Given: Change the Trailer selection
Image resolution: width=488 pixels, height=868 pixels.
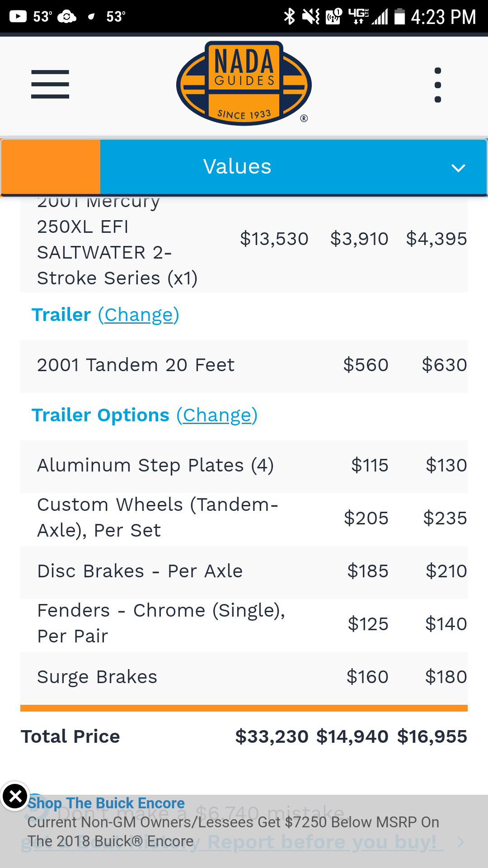Looking at the screenshot, I should (x=139, y=315).
